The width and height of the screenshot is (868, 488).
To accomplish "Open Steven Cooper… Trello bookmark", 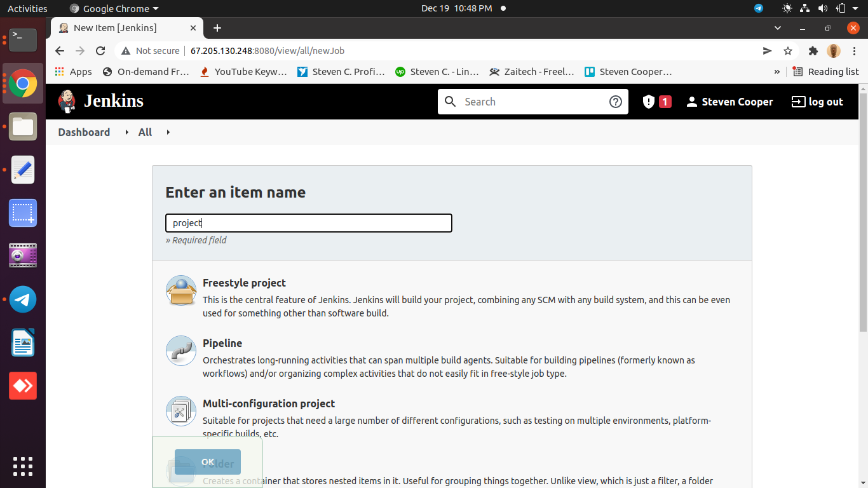I will pyautogui.click(x=628, y=72).
